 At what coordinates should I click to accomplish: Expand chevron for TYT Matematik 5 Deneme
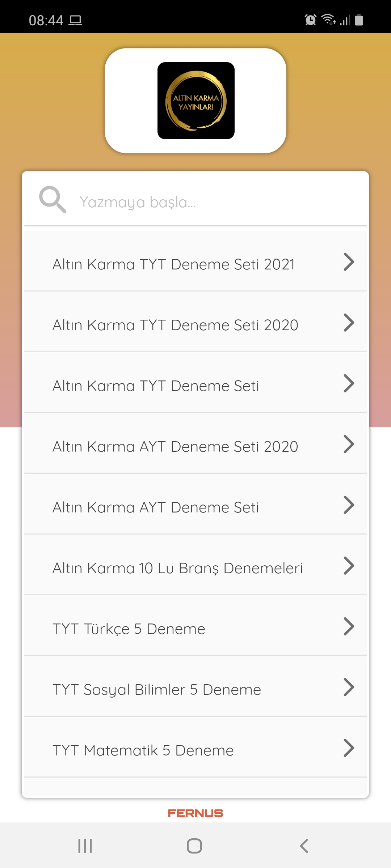point(349,748)
